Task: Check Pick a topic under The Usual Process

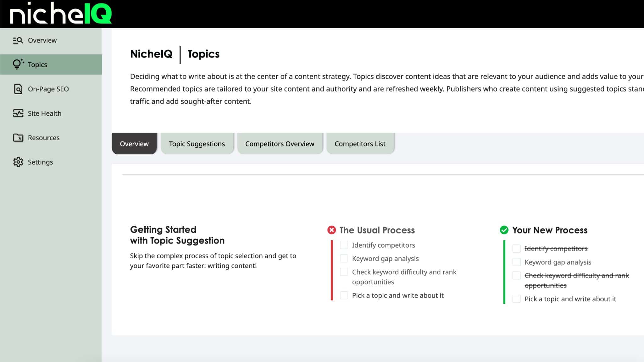Action: point(344,295)
